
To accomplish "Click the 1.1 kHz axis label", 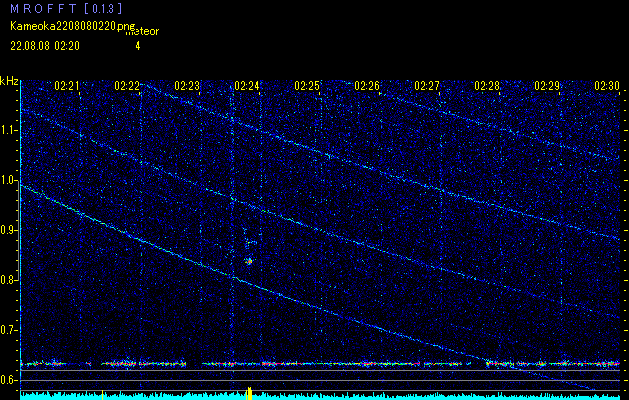I will pos(8,130).
